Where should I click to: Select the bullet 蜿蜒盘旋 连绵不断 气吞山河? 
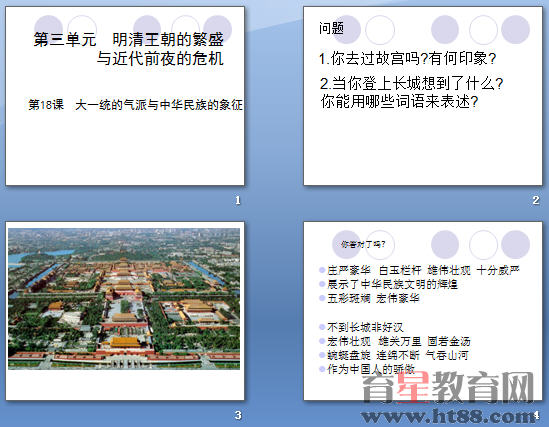tap(397, 355)
